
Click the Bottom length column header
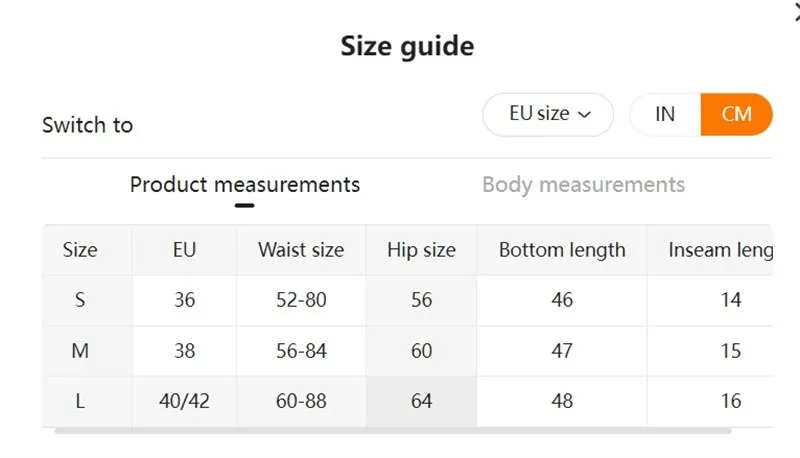(562, 250)
